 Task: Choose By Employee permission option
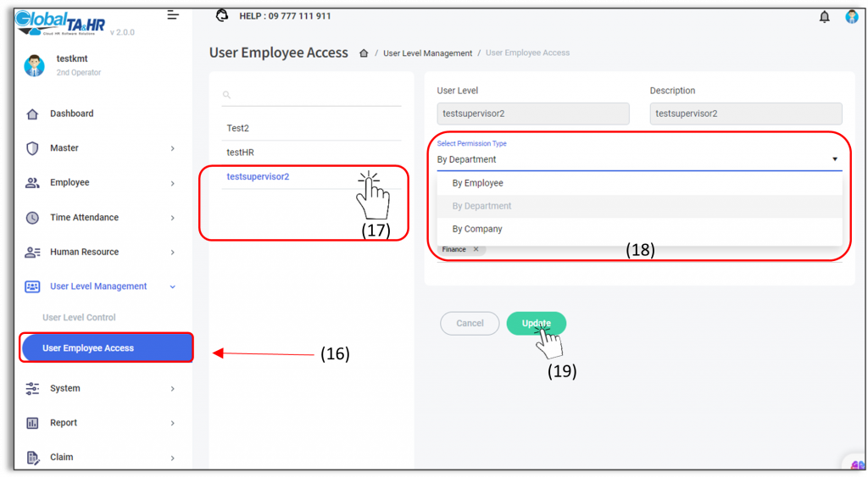[x=477, y=183]
